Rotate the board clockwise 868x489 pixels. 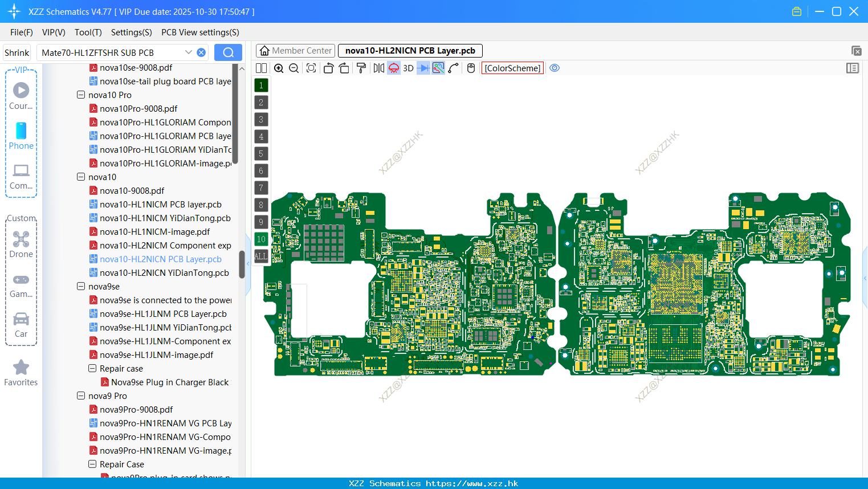pyautogui.click(x=344, y=68)
